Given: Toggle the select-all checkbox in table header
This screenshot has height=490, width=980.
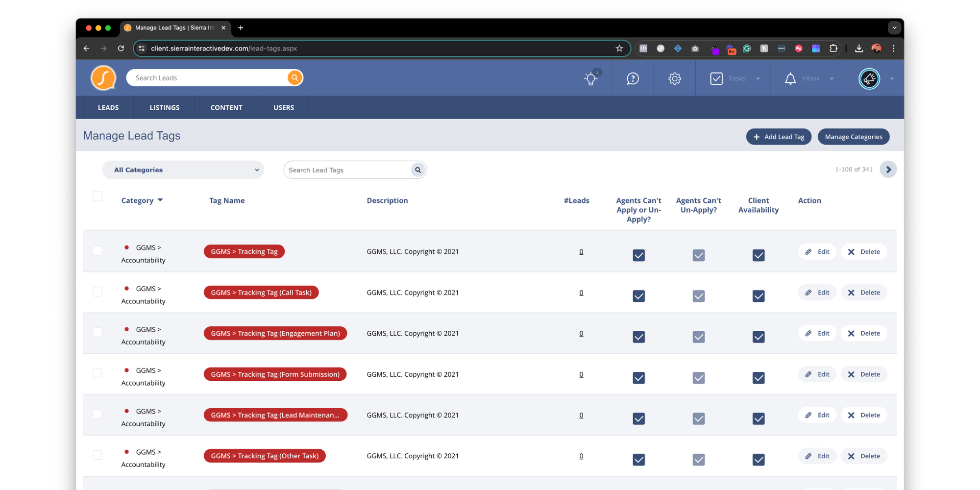Looking at the screenshot, I should click(98, 196).
